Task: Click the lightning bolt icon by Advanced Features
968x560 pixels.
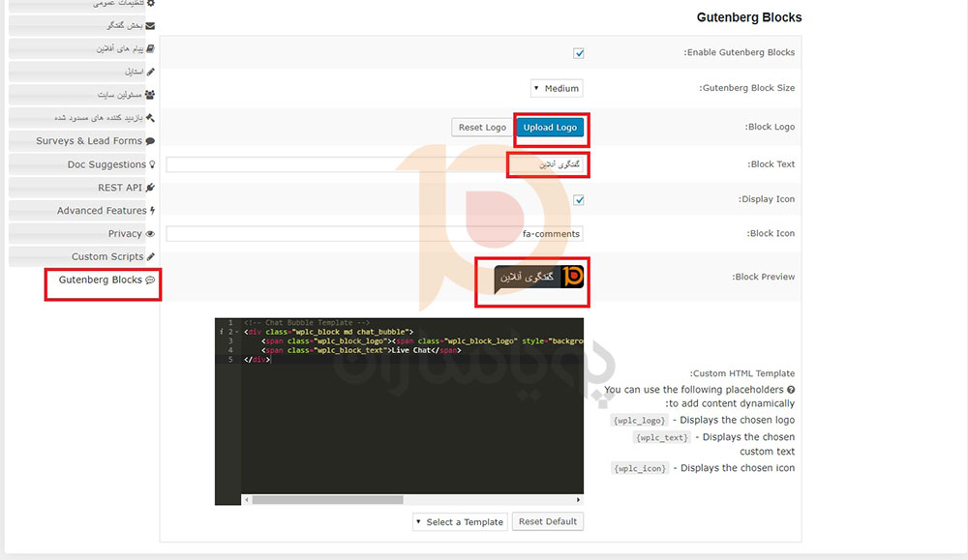Action: point(151,211)
